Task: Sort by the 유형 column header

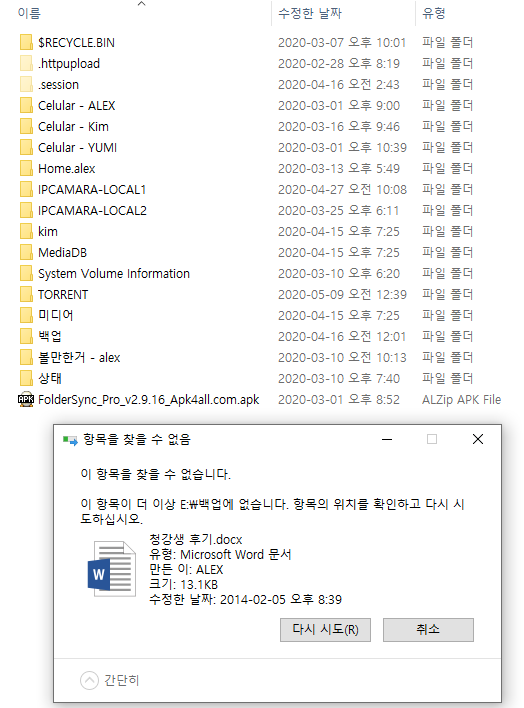Action: (433, 14)
